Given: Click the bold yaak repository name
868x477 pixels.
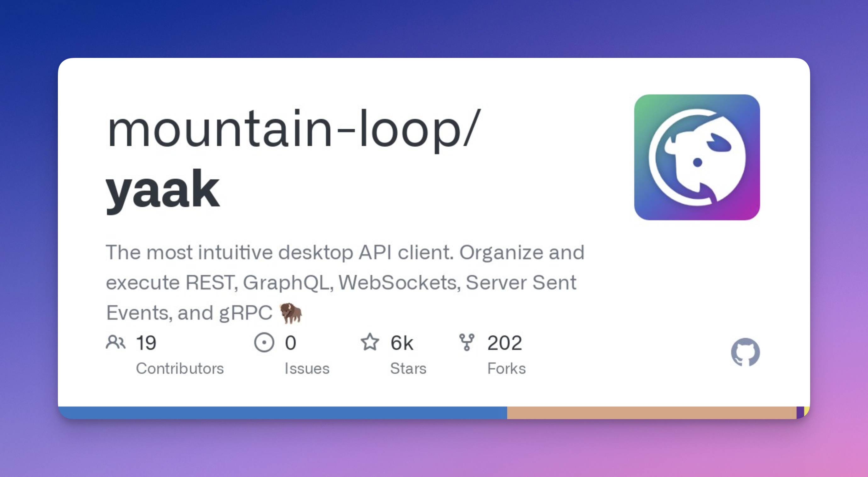Looking at the screenshot, I should 163,189.
